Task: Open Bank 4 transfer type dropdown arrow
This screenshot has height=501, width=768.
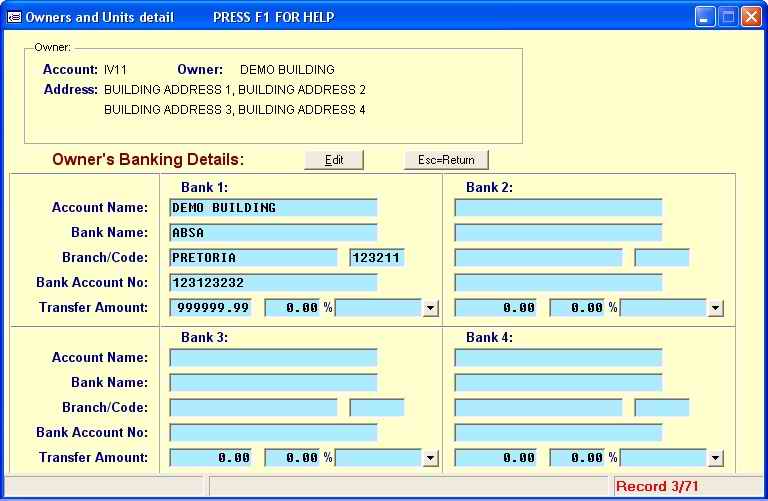Action: [716, 458]
